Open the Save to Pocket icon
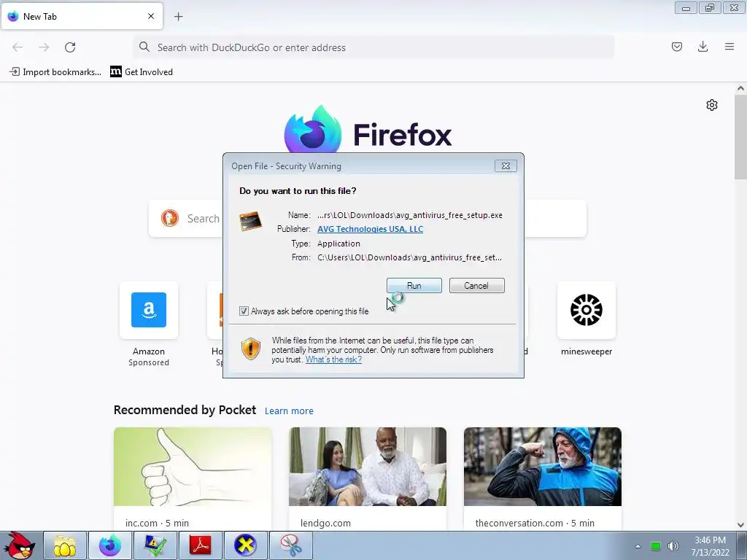 tap(677, 47)
